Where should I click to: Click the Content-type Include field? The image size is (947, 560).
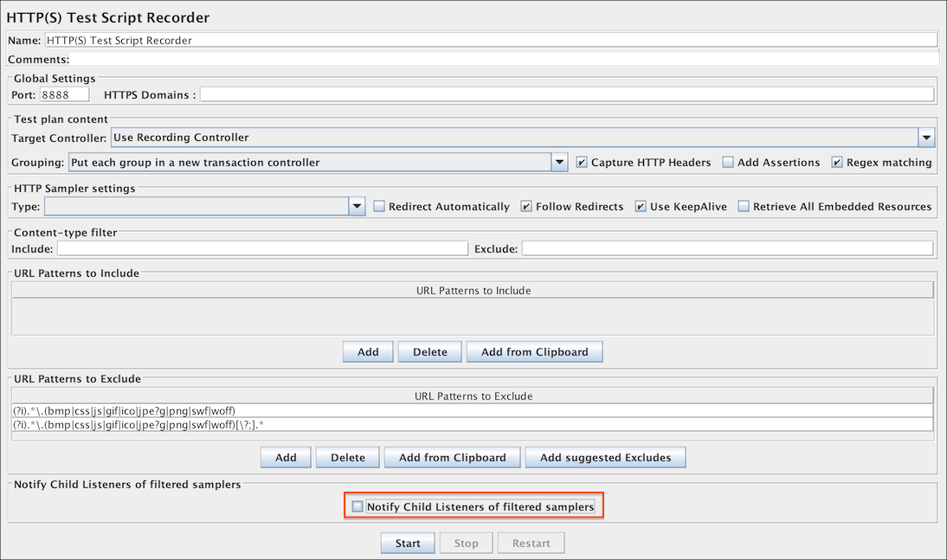coord(262,249)
